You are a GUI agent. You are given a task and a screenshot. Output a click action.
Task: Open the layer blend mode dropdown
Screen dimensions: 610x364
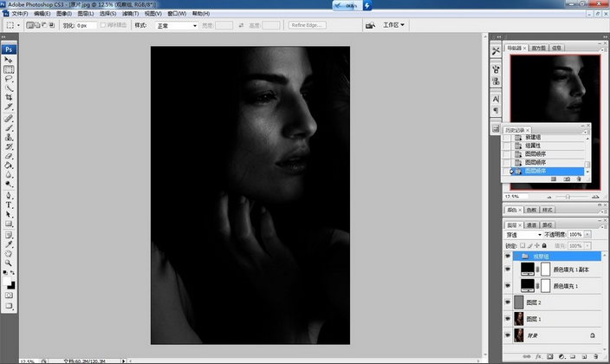coord(523,235)
